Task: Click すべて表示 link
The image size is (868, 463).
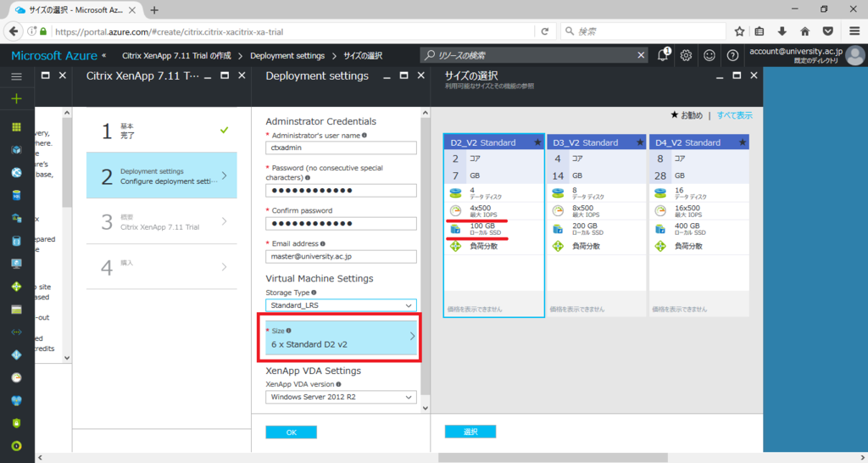Action: point(735,115)
